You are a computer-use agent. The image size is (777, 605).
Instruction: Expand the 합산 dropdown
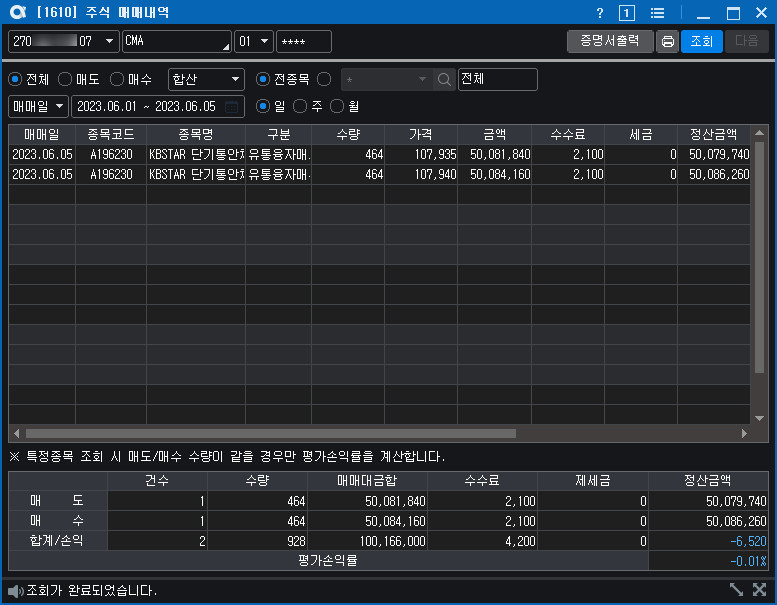coord(206,79)
